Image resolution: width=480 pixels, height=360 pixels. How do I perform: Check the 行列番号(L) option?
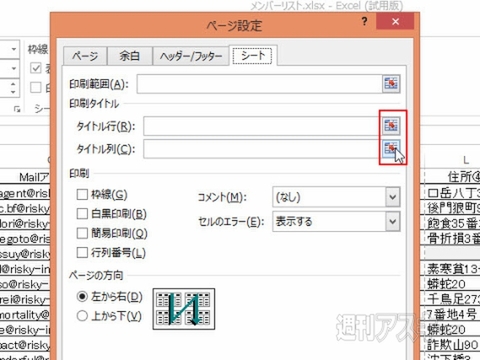tap(82, 252)
